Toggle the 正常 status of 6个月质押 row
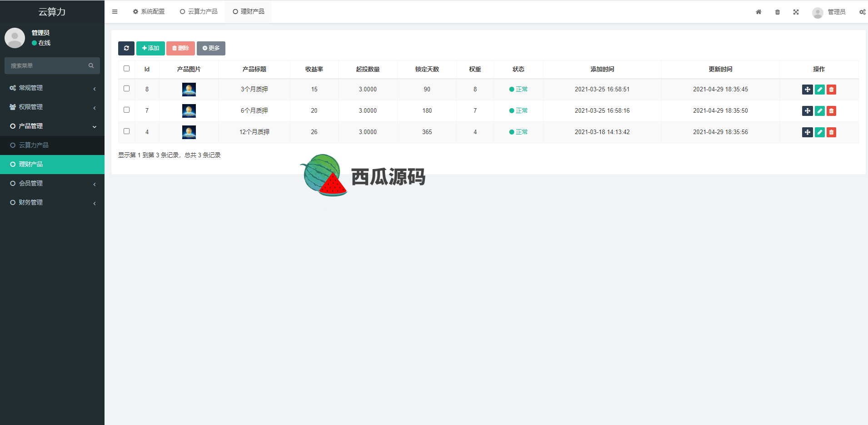The width and height of the screenshot is (868, 425). [x=519, y=111]
